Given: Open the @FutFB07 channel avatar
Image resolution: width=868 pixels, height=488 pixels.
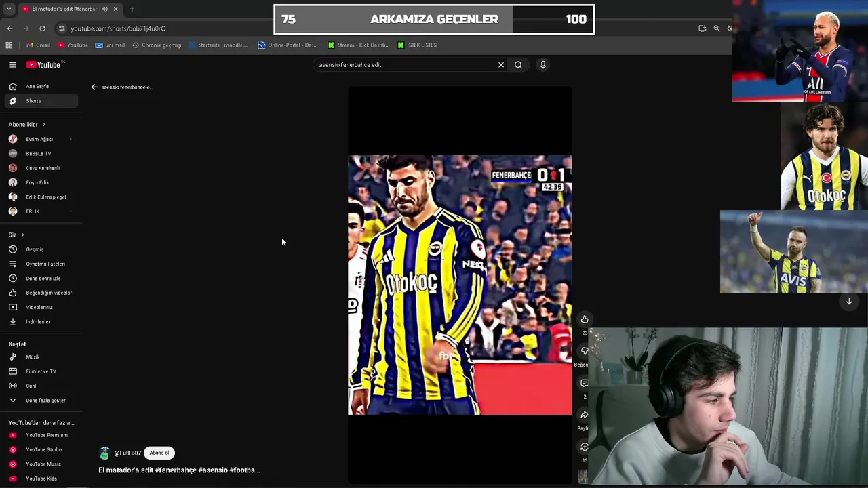Looking at the screenshot, I should coord(104,453).
